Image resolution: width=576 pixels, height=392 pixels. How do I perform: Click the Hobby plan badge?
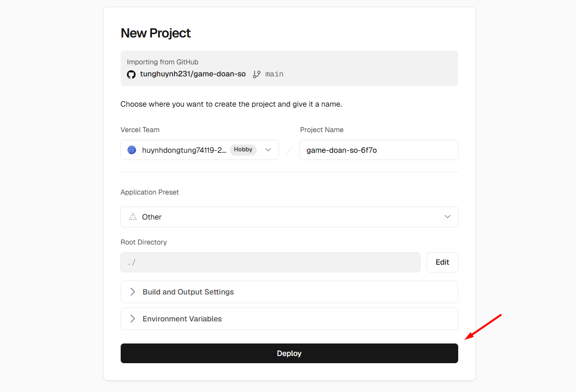243,149
